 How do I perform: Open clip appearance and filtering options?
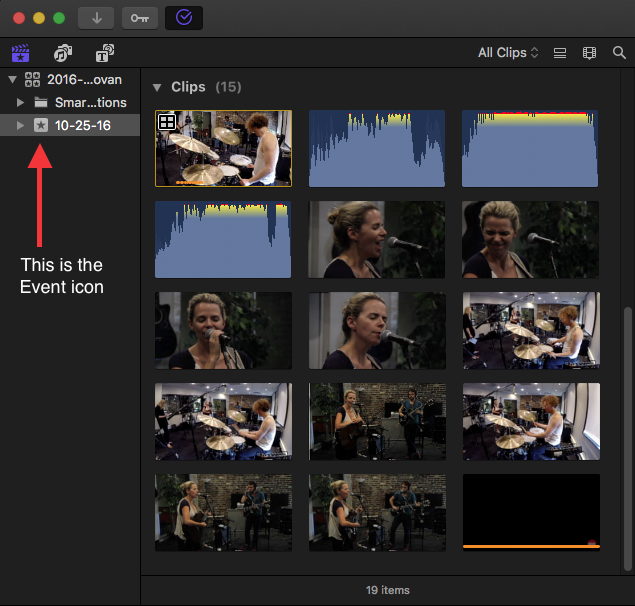click(x=590, y=53)
